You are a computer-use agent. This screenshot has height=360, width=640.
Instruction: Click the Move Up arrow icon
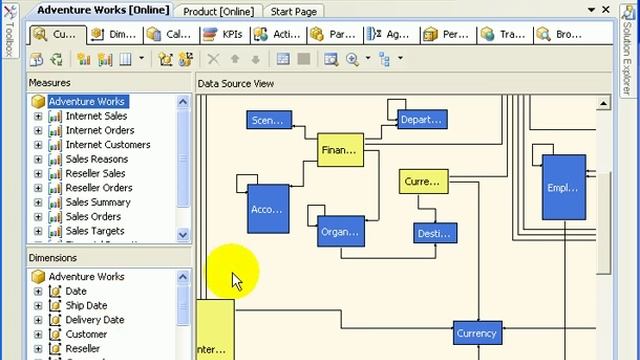[235, 59]
